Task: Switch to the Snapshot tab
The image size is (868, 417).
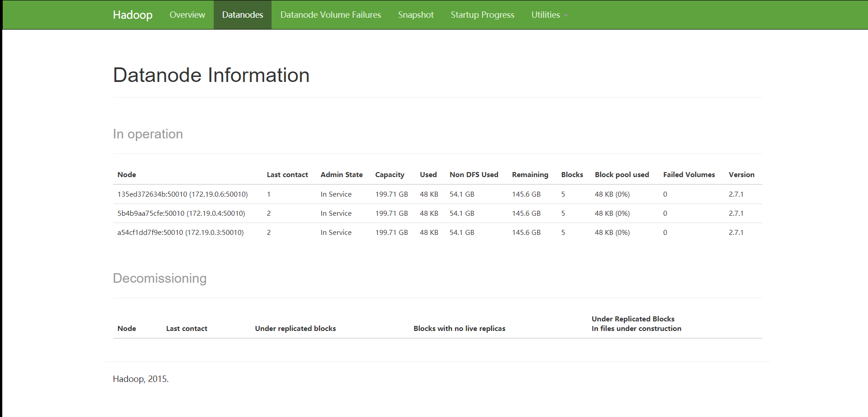Action: (416, 15)
